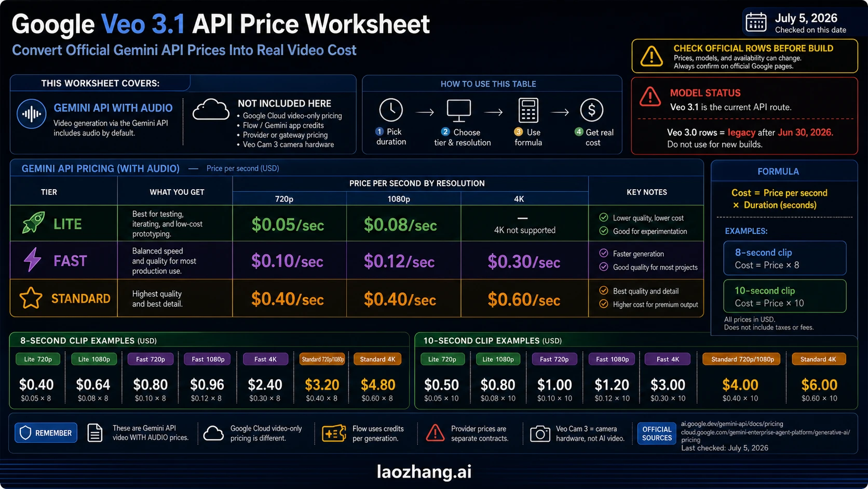Select the audio waveform icon for Gemini API
This screenshot has width=868, height=489.
point(32,114)
